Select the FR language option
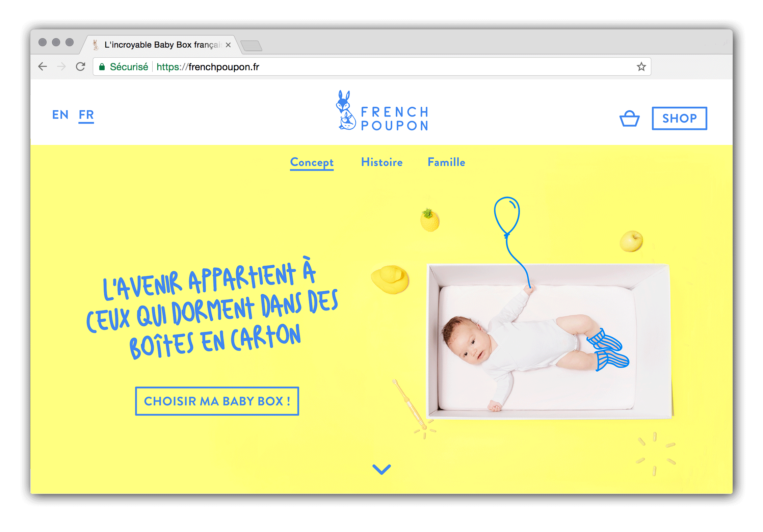763x532 pixels. (86, 115)
